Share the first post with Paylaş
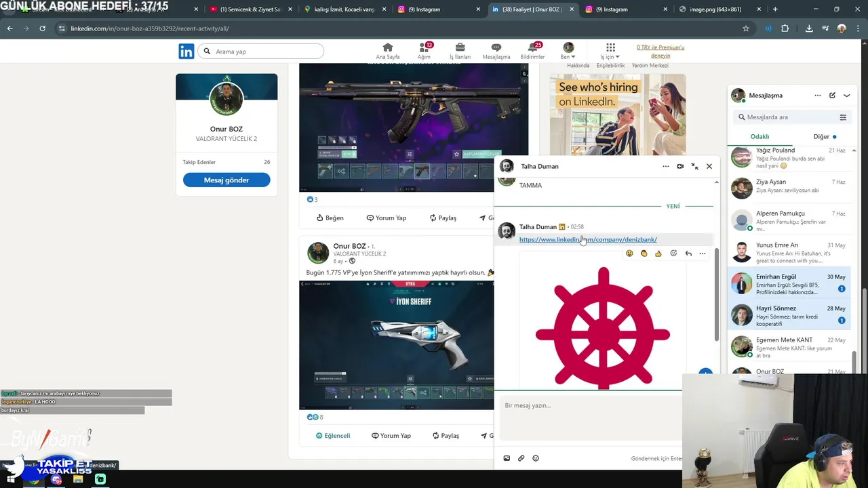Screen dimensions: 868x488 (x=443, y=218)
